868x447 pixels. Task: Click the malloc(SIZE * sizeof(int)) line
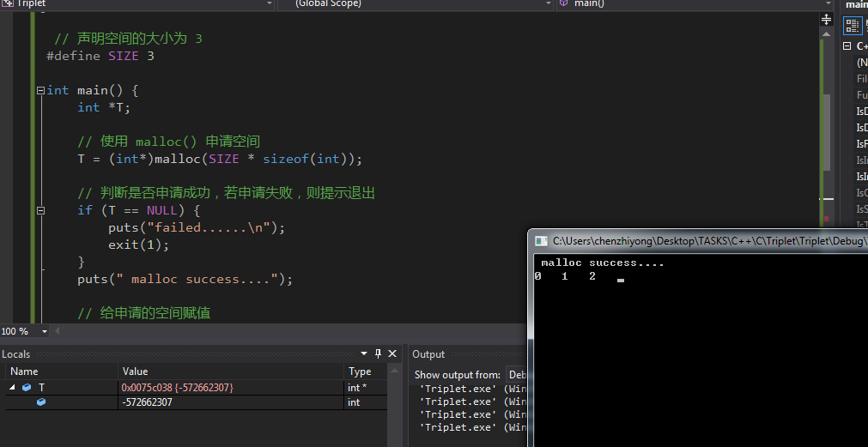[x=220, y=160]
